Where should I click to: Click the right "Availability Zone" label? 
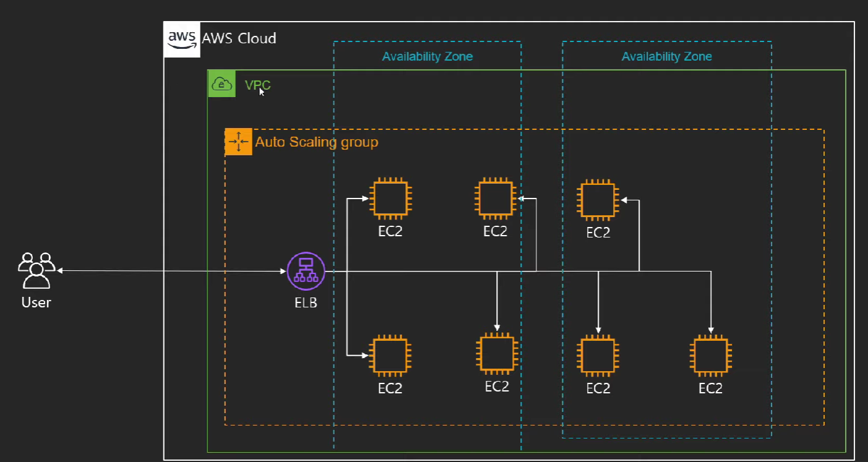(667, 56)
